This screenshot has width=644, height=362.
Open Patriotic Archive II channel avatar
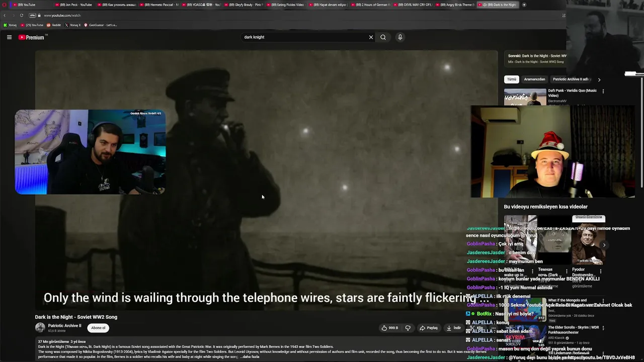pyautogui.click(x=40, y=328)
